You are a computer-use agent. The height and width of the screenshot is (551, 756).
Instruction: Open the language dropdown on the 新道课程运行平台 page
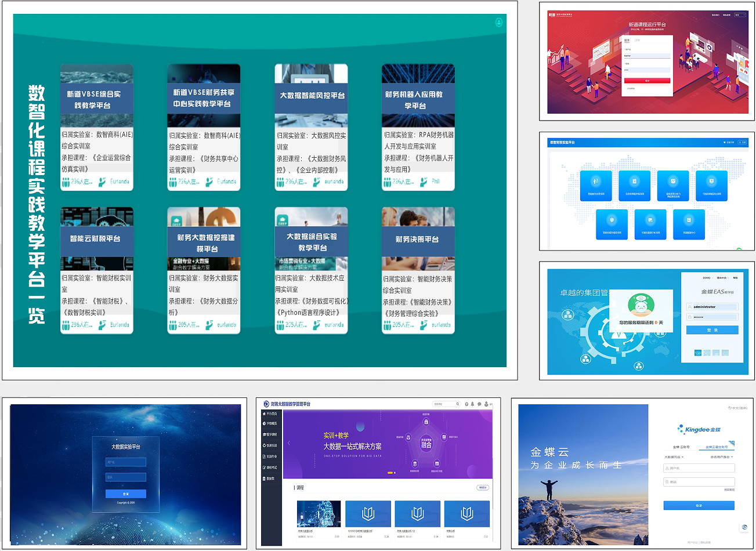coord(740,15)
